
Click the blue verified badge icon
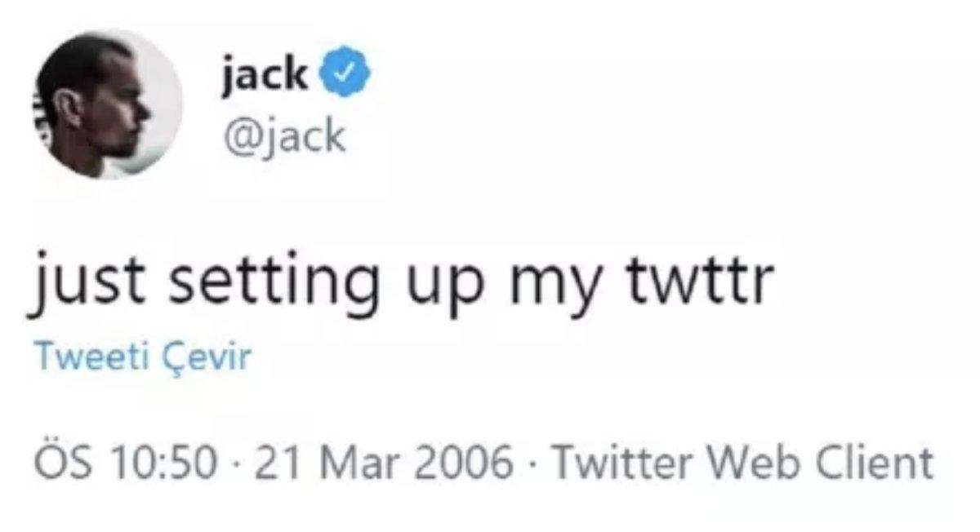349,76
